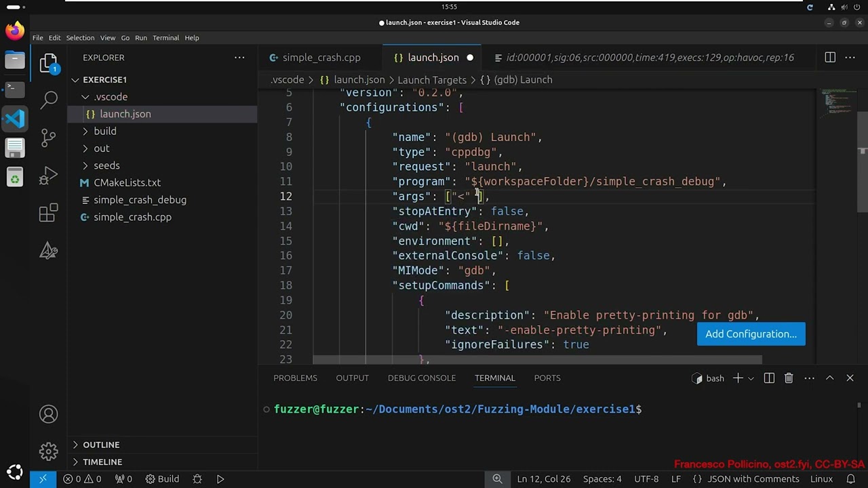Open the Trash from the dock

click(x=14, y=178)
